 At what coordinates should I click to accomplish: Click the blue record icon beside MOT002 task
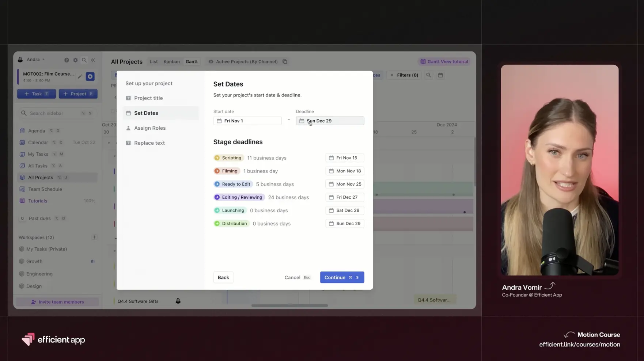coord(90,76)
